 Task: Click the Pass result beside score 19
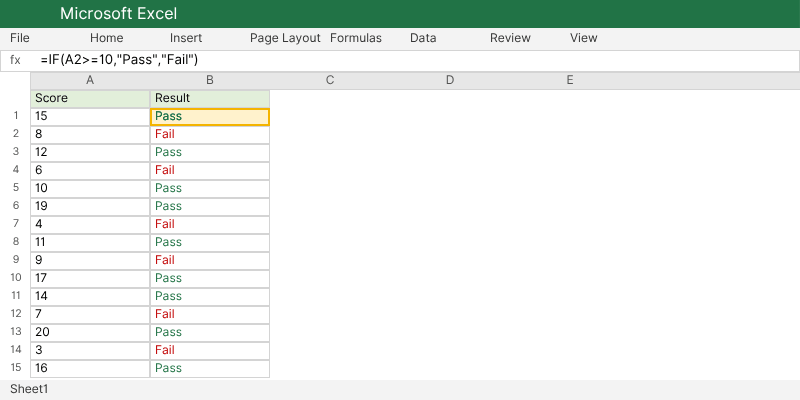point(210,207)
